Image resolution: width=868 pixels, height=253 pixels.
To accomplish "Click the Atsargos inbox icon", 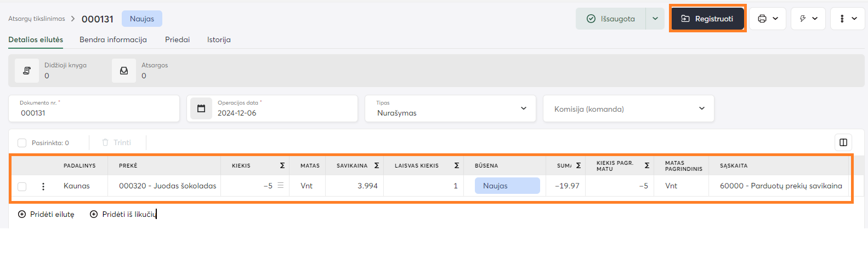I will [124, 71].
